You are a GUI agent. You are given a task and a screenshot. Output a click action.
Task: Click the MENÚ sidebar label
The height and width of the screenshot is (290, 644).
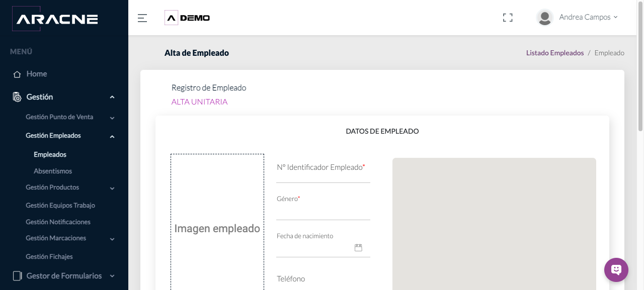tap(21, 52)
